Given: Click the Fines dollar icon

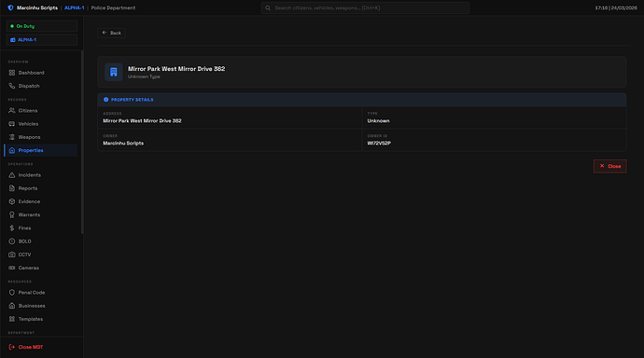Looking at the screenshot, I should [x=12, y=227].
